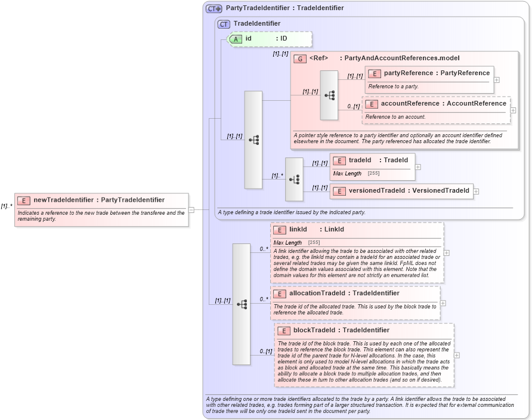Select the newTradeIdentifier : PartyTradeIdentifier label

[x=99, y=200]
